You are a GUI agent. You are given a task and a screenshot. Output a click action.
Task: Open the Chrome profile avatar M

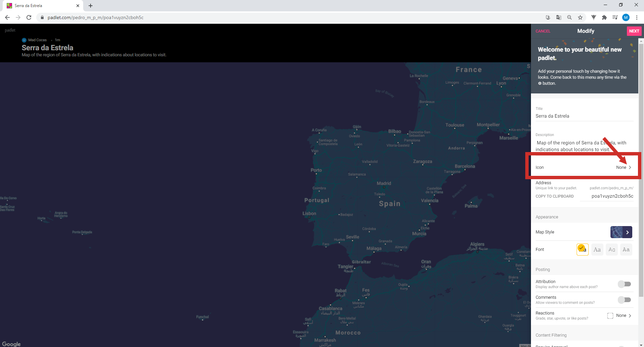[x=626, y=17]
